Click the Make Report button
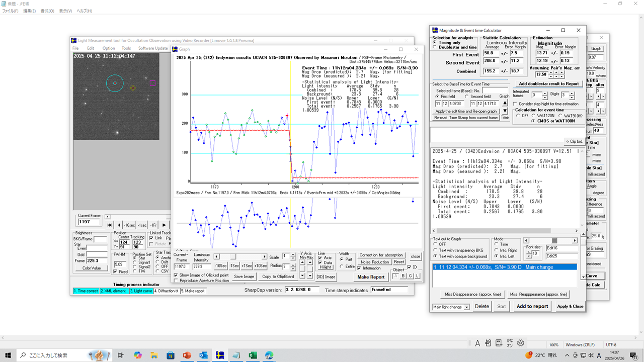The width and height of the screenshot is (644, 362). (370, 277)
